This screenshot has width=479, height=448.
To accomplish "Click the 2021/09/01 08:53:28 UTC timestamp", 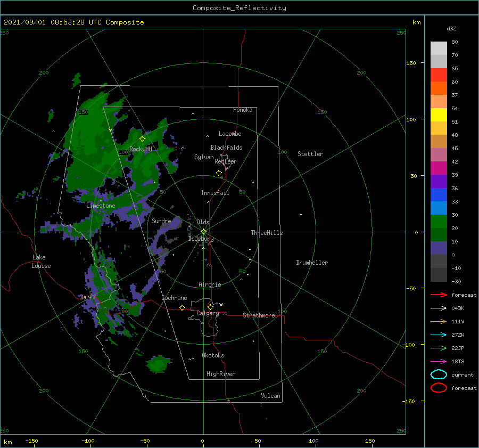I will pos(53,22).
